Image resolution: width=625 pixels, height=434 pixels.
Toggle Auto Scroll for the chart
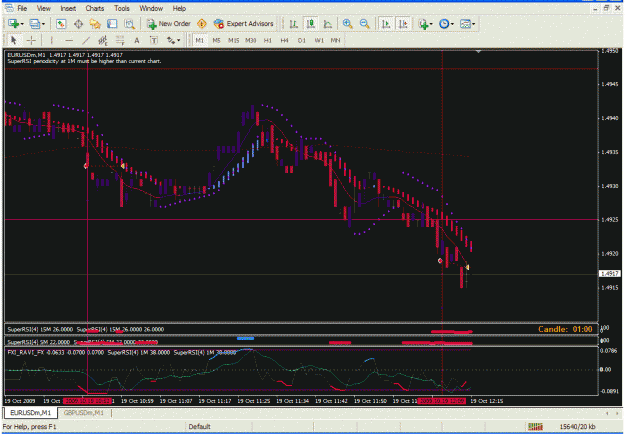pos(385,24)
